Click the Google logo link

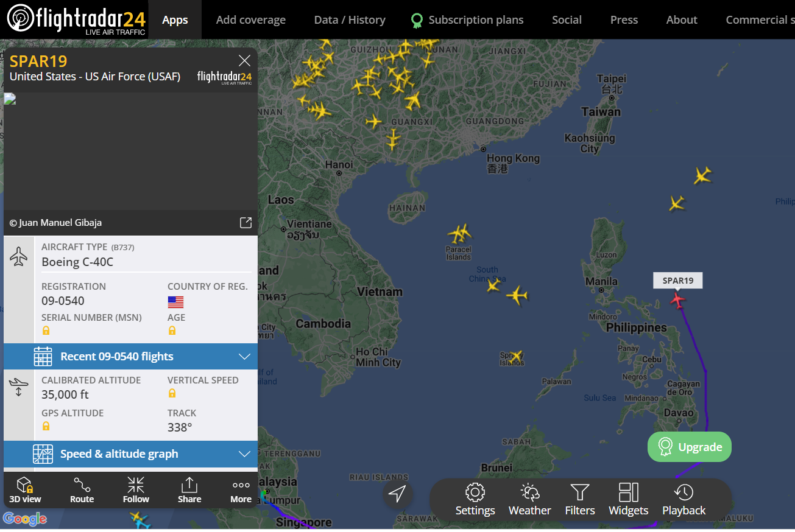click(x=25, y=519)
